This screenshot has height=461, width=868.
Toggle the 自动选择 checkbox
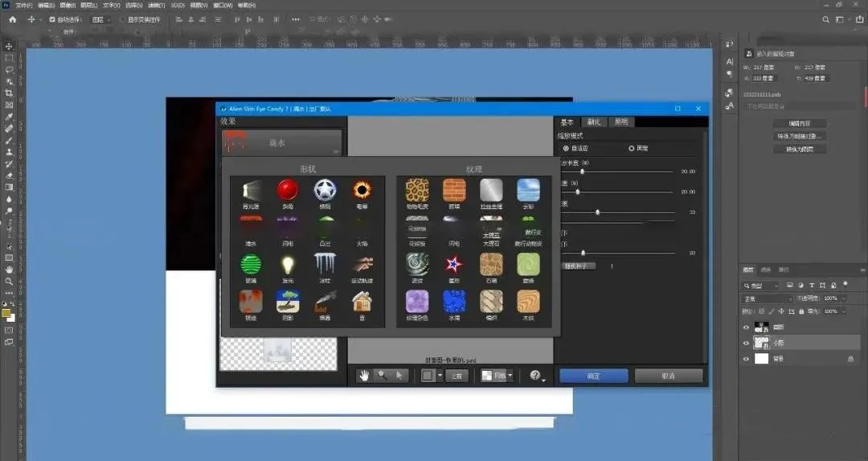pos(52,19)
